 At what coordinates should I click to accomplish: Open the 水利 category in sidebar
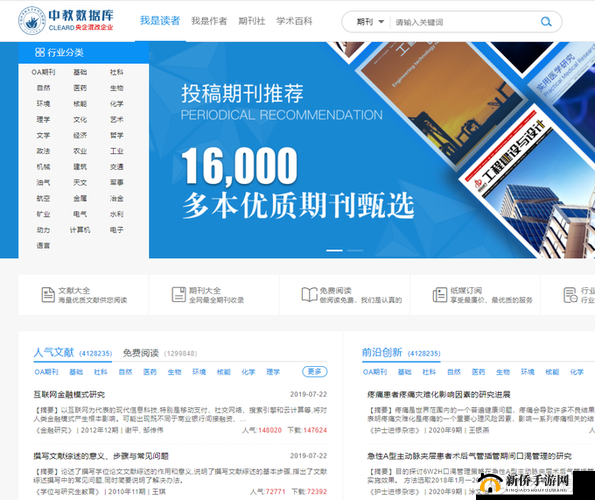116,214
